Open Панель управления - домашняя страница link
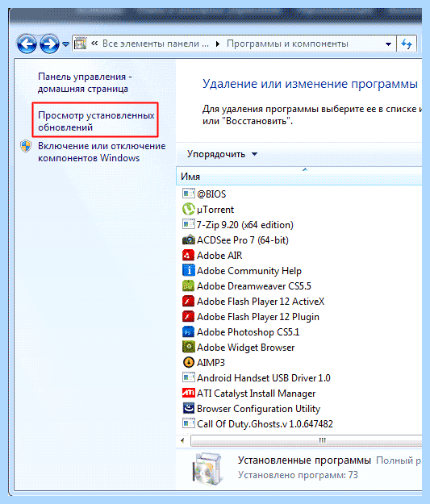 [x=85, y=82]
